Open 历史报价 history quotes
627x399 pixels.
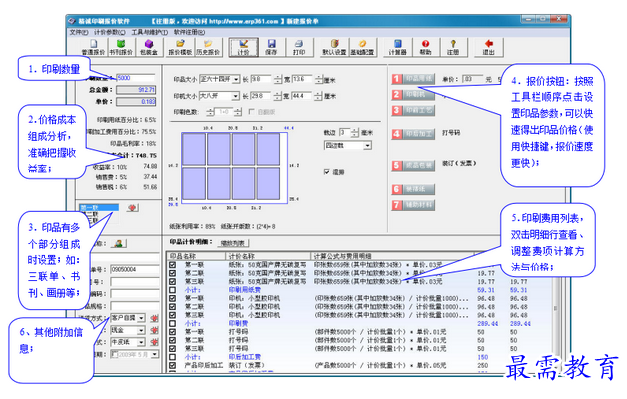tap(208, 47)
